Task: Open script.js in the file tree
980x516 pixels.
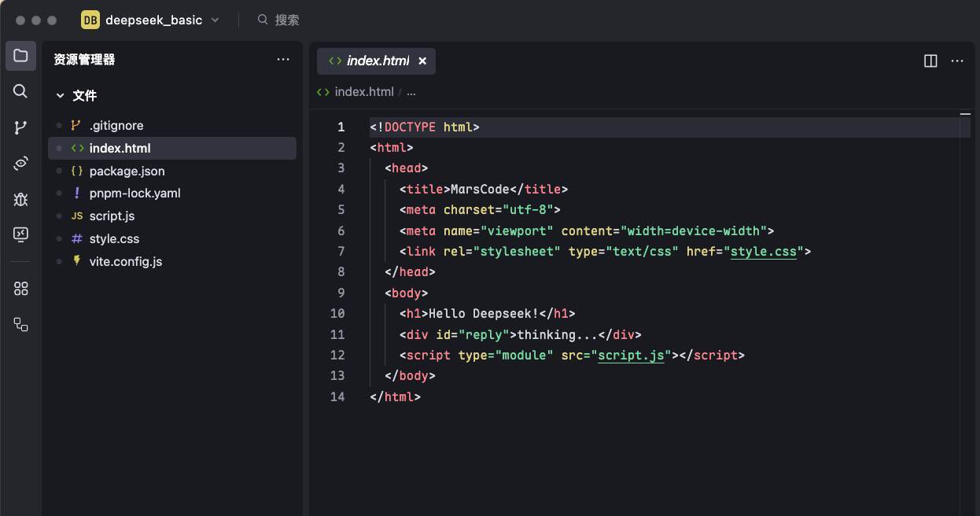Action: pos(112,216)
